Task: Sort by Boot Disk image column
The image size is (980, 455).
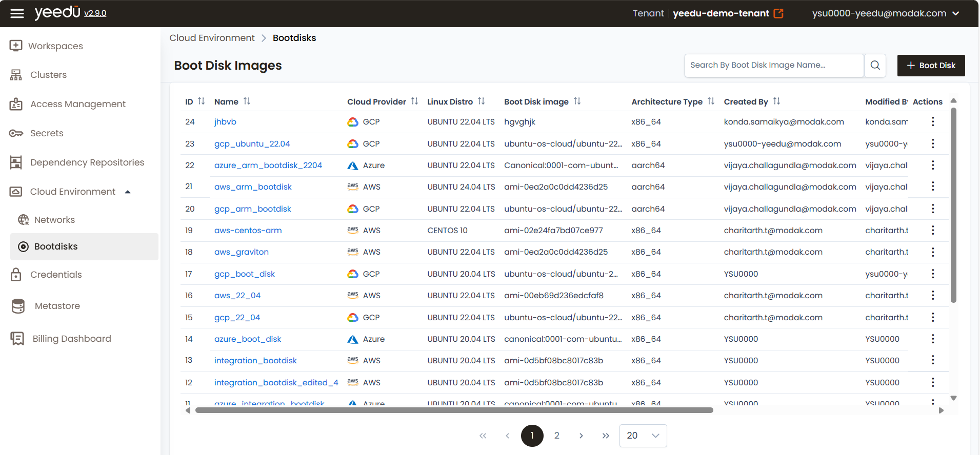Action: click(577, 101)
